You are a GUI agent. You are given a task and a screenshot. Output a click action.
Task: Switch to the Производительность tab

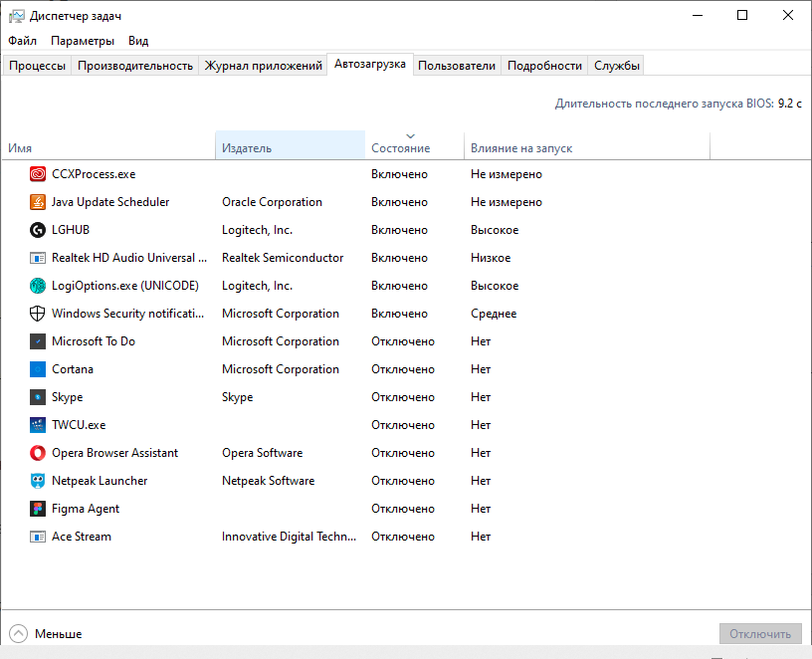(135, 66)
